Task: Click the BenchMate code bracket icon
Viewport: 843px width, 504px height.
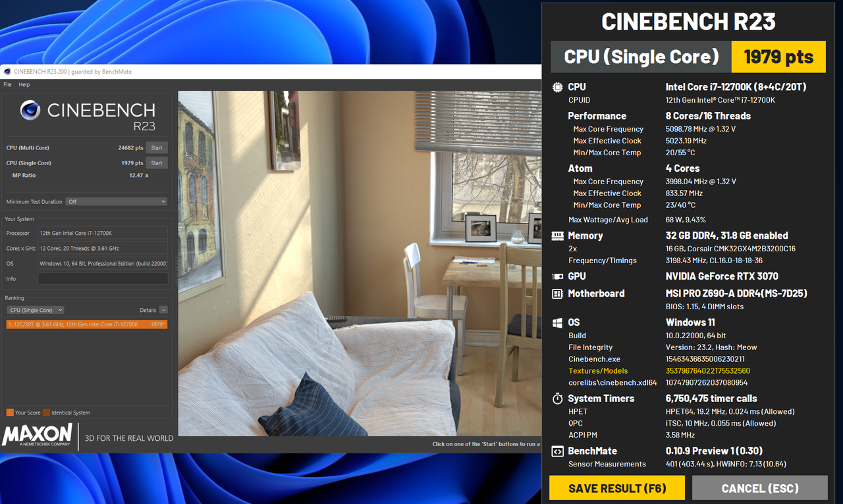Action: 558,451
